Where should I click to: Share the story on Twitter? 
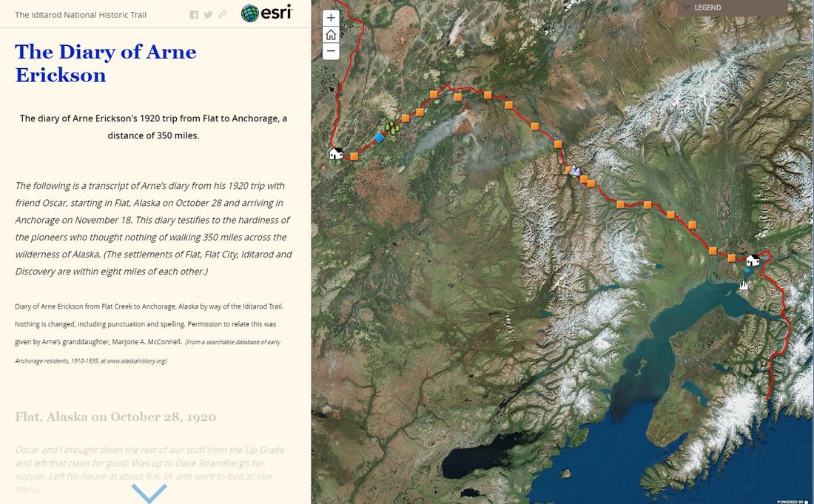click(208, 15)
